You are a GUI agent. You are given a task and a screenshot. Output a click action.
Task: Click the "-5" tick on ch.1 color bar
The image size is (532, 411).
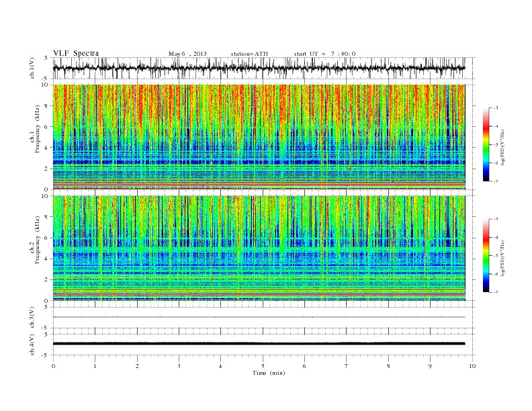pos(495,145)
